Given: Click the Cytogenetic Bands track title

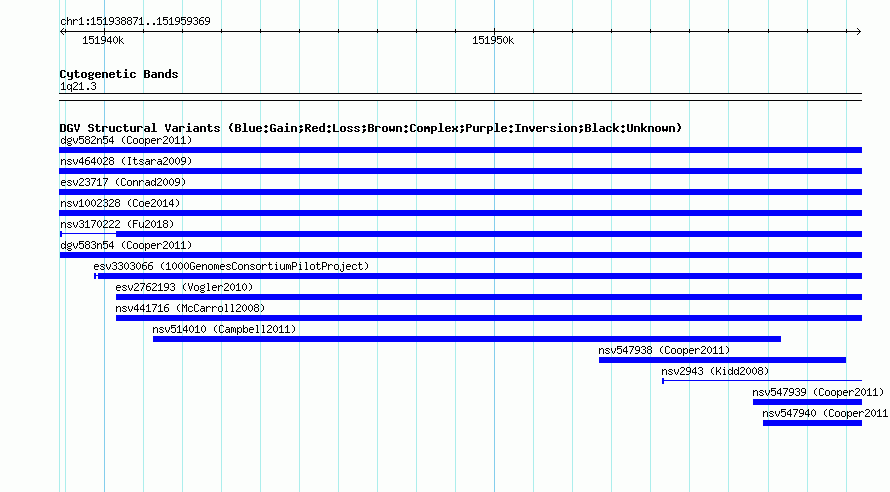Looking at the screenshot, I should point(119,74).
